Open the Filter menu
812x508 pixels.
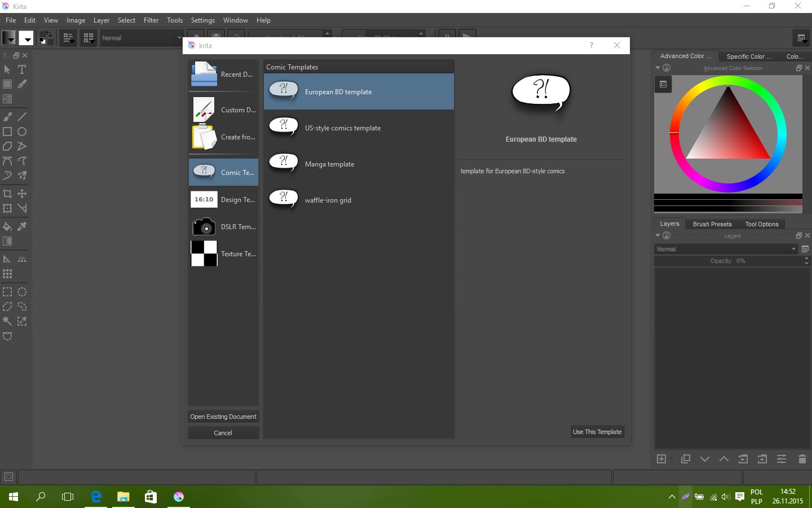coord(151,20)
